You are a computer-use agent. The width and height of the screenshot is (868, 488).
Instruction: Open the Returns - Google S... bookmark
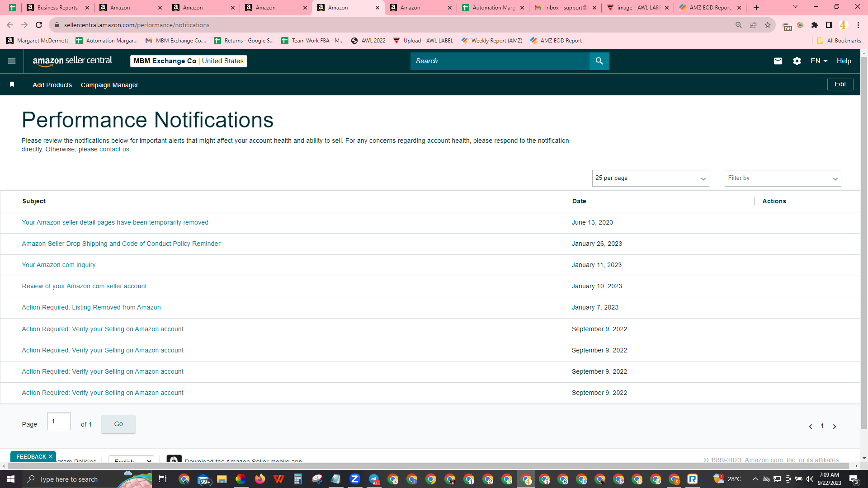(244, 41)
